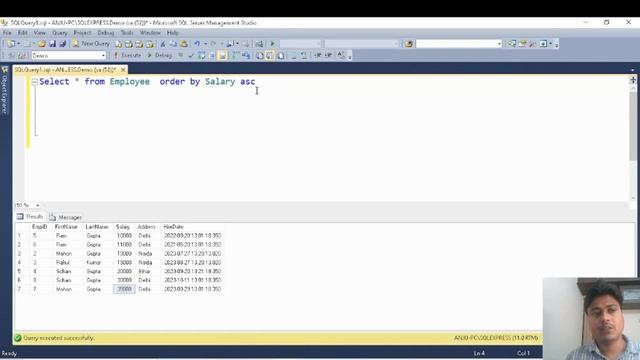Screen dimensions: 640x360
Task: Click the Change Connection icon
Action: coord(22,56)
